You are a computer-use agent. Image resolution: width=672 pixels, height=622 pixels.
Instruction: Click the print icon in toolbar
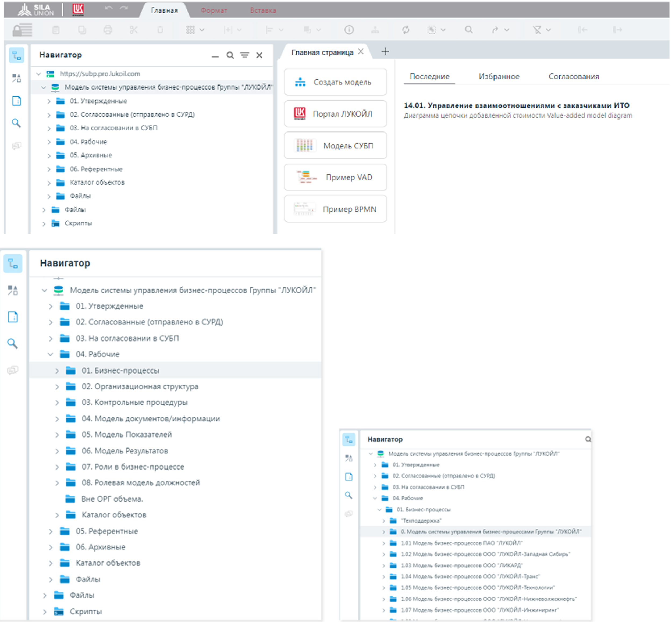(x=108, y=30)
